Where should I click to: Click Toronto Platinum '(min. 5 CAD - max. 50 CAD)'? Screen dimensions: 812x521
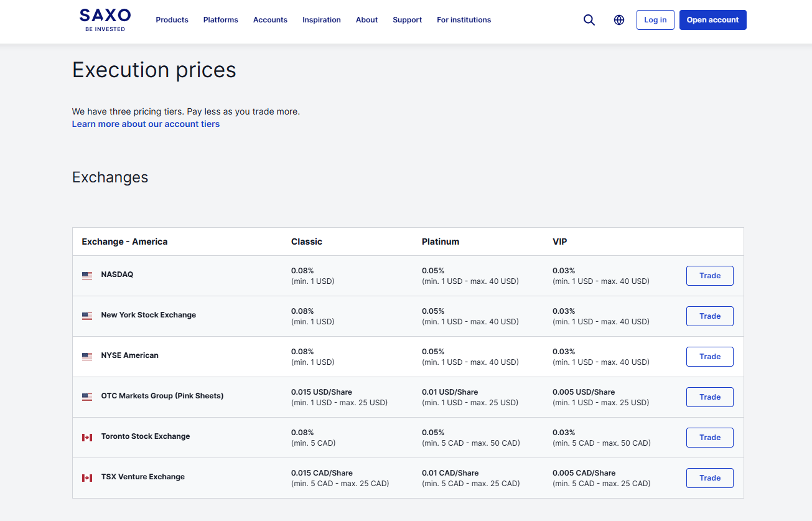tap(471, 443)
